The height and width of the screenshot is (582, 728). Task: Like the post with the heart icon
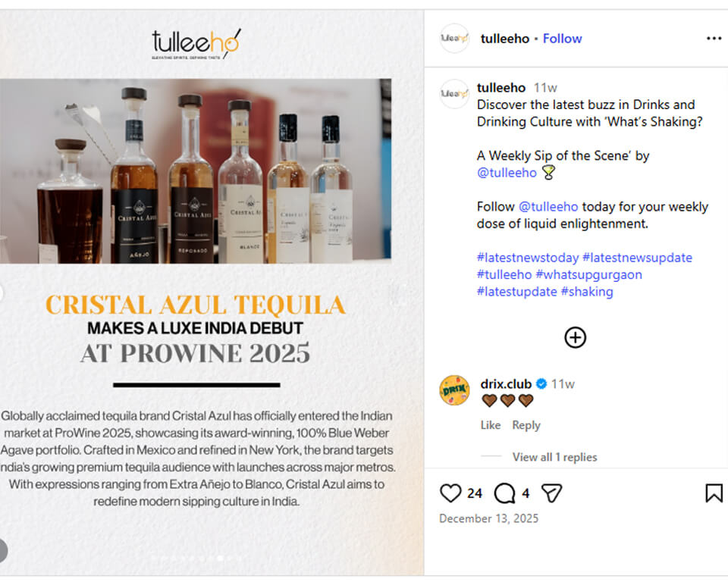coord(450,493)
